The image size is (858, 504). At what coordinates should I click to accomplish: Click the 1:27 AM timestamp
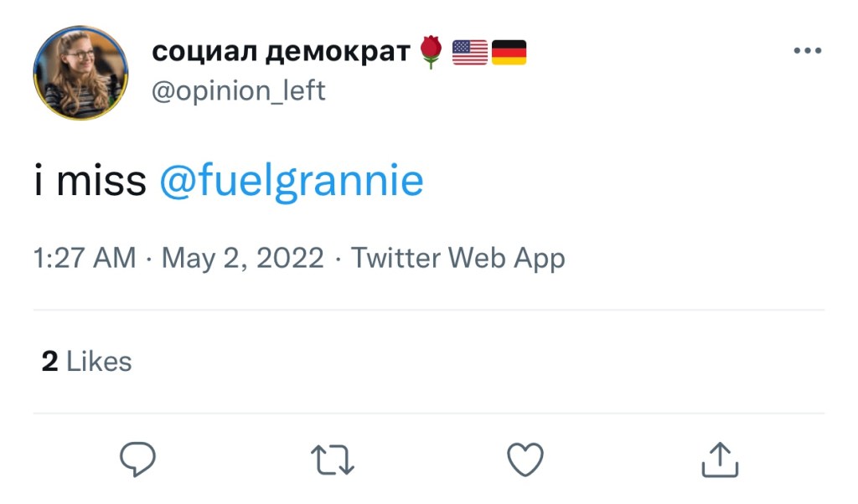[85, 258]
